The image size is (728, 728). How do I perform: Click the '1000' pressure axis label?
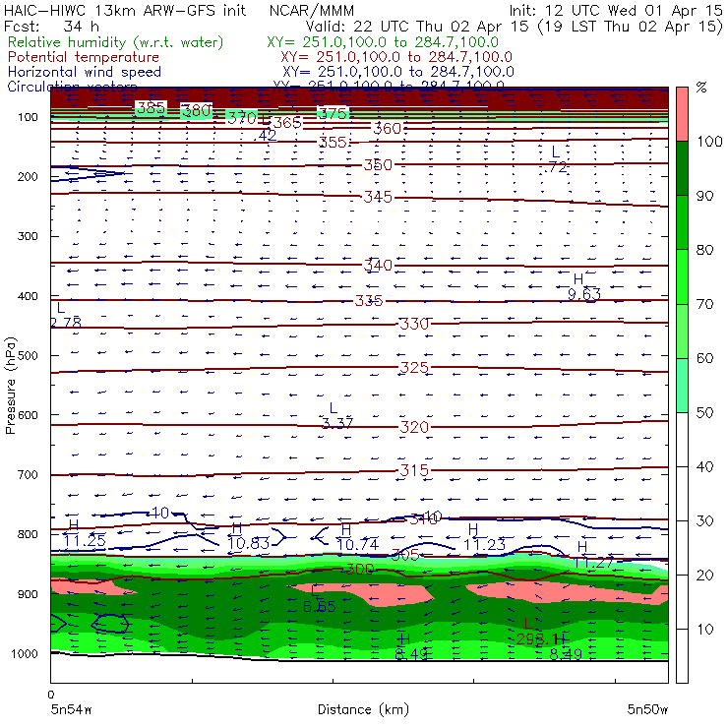tap(24, 653)
